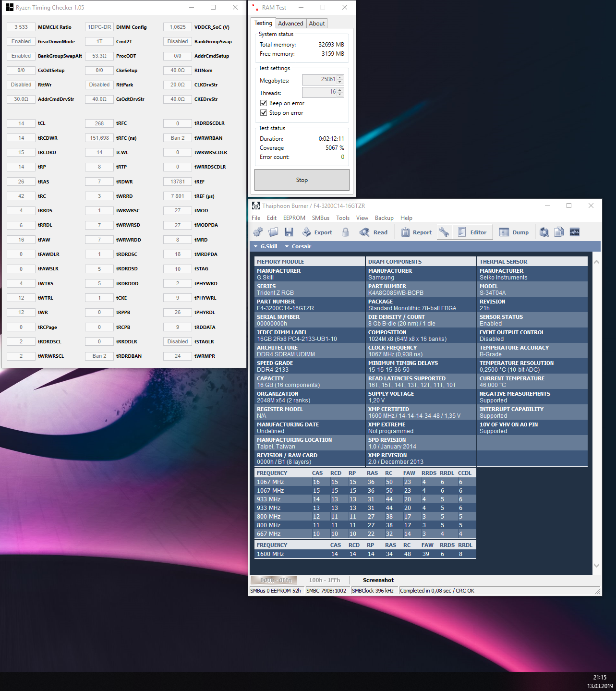Open the Tools menu

[343, 218]
